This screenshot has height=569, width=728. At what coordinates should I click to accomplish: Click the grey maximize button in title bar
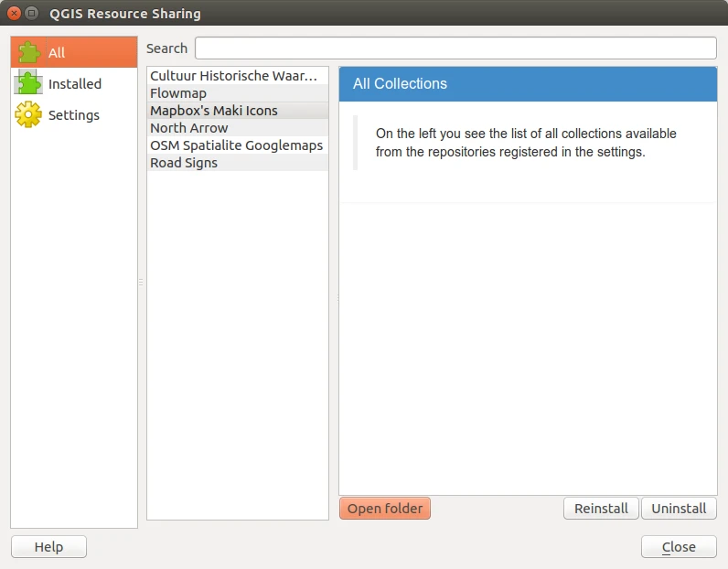pyautogui.click(x=32, y=13)
